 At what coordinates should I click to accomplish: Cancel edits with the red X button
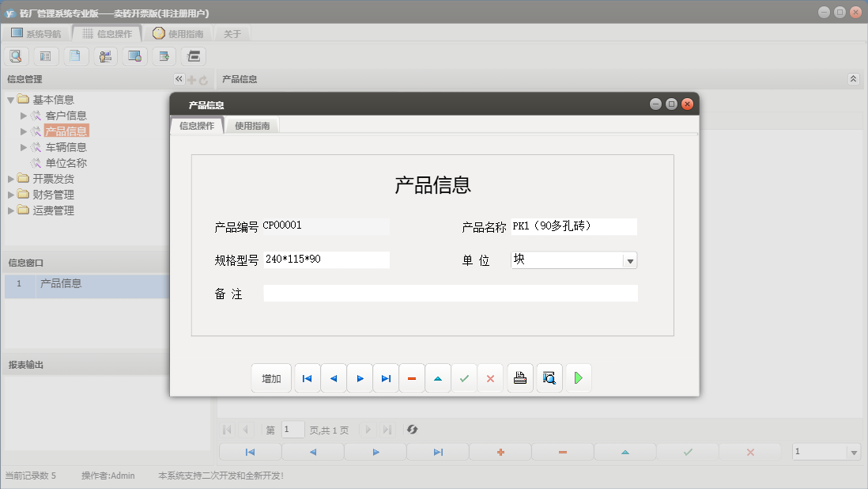click(490, 377)
